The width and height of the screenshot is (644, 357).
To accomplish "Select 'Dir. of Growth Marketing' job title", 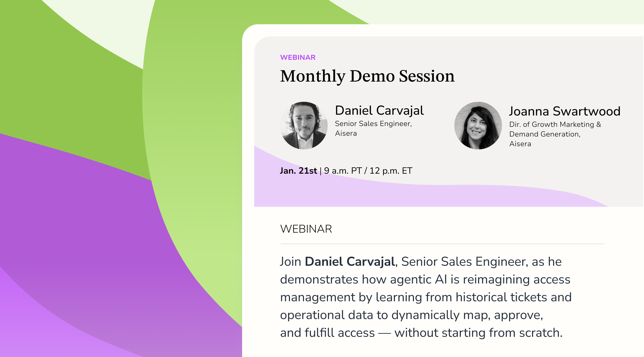I will [551, 124].
